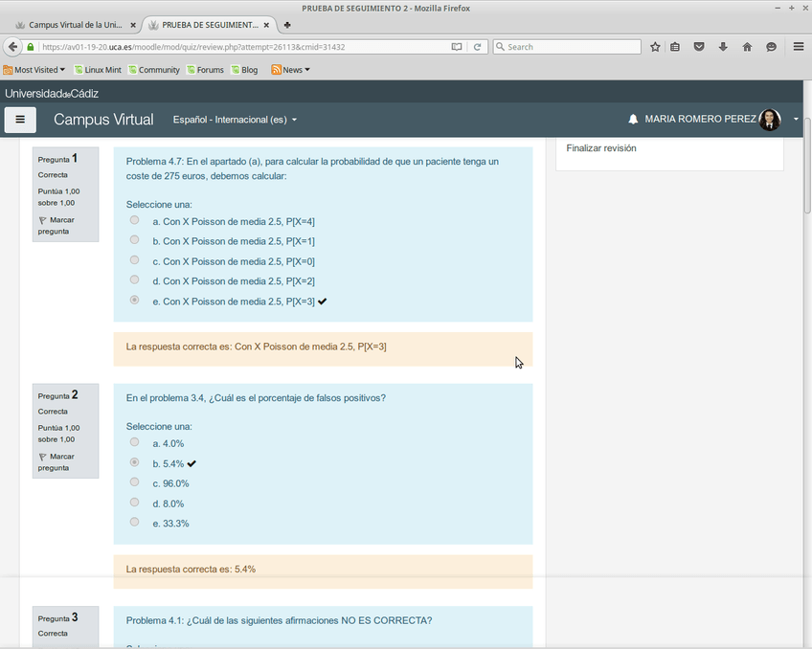
Task: Reload the page with the refresh icon
Action: [x=477, y=47]
